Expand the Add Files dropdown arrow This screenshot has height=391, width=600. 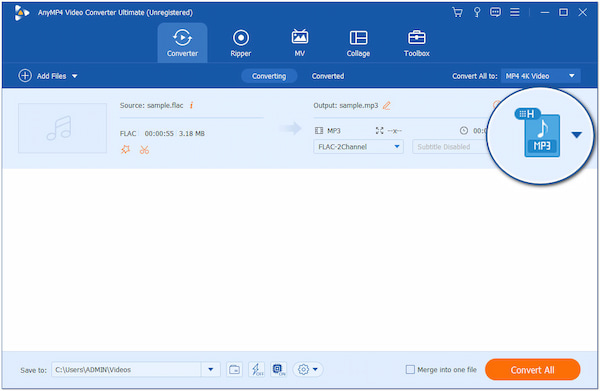click(x=75, y=76)
